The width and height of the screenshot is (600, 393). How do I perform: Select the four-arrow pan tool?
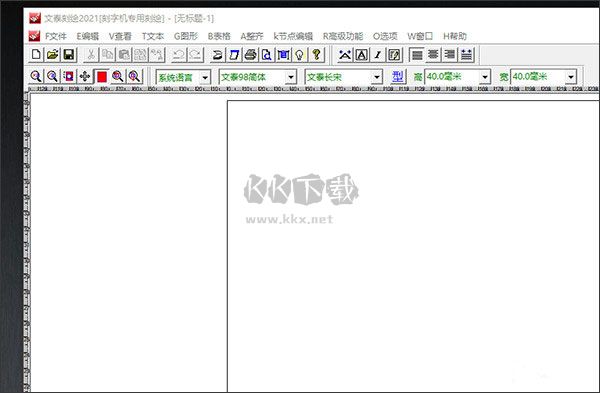click(x=85, y=77)
